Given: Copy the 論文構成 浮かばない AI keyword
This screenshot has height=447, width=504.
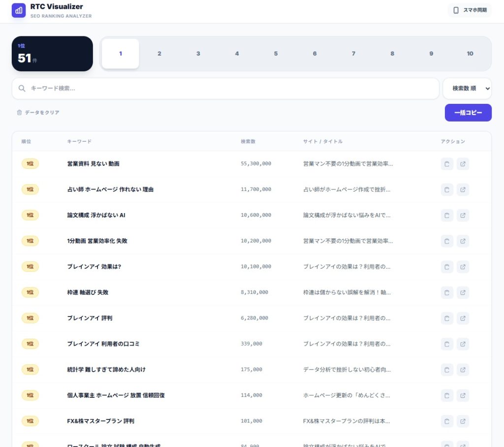Looking at the screenshot, I should [447, 215].
